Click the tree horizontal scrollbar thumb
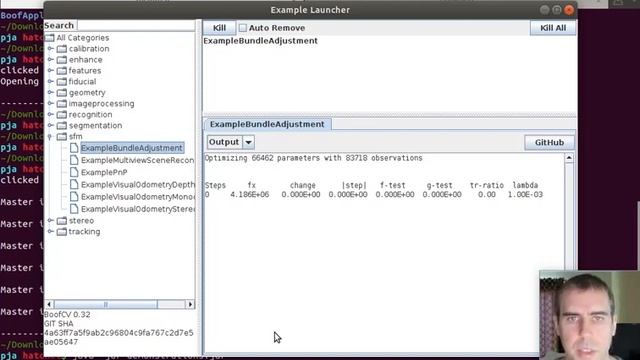Viewport: 640px width, 360px height. 106,304
